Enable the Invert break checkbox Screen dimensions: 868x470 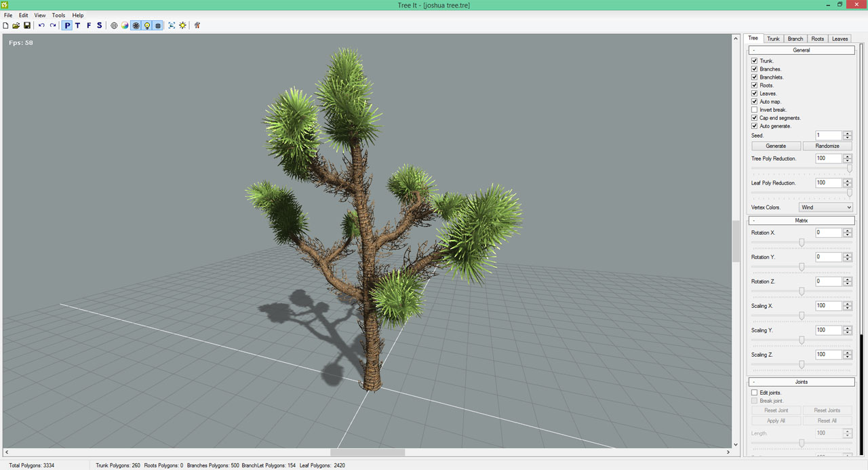click(x=755, y=110)
